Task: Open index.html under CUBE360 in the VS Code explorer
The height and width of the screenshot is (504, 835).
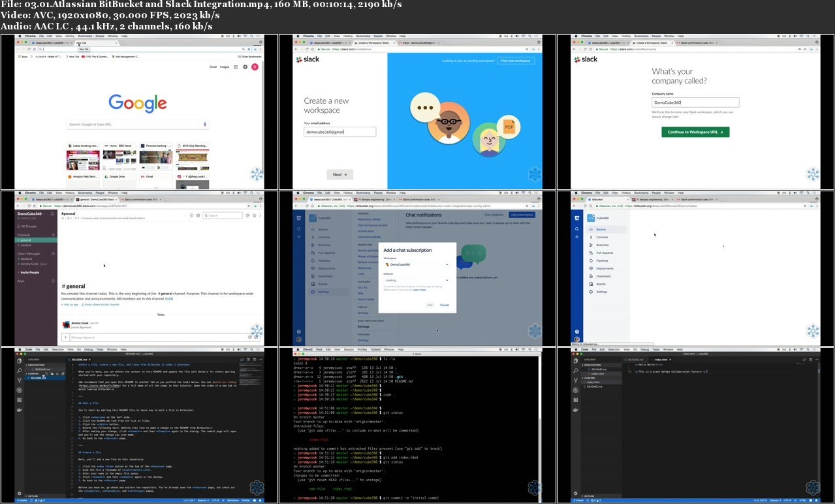Action: [593, 382]
